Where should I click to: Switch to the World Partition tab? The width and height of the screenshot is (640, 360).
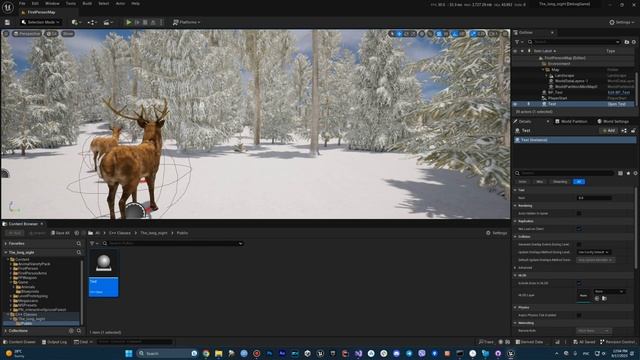[571, 122]
